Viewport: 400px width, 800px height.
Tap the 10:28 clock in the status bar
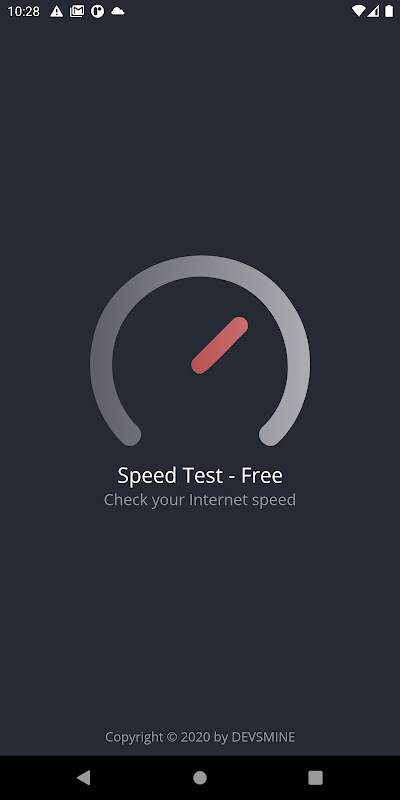click(23, 11)
